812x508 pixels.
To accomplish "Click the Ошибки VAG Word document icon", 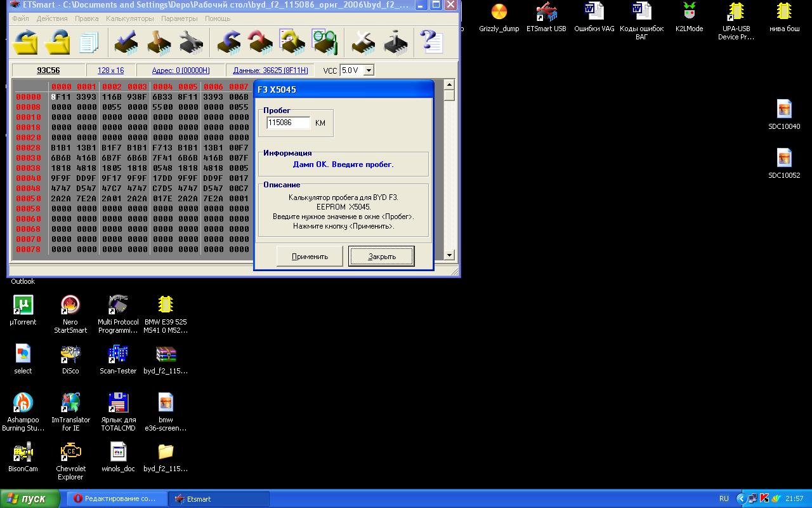I will [x=594, y=18].
